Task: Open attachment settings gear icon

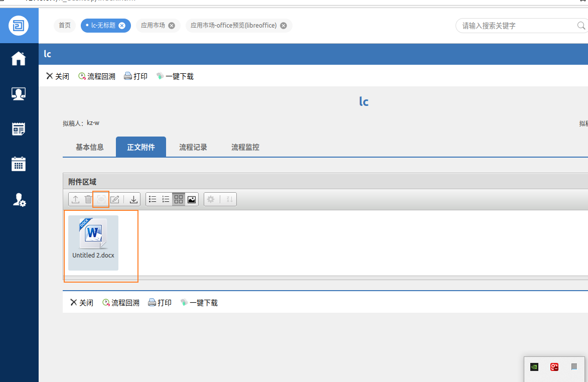Action: [x=210, y=199]
